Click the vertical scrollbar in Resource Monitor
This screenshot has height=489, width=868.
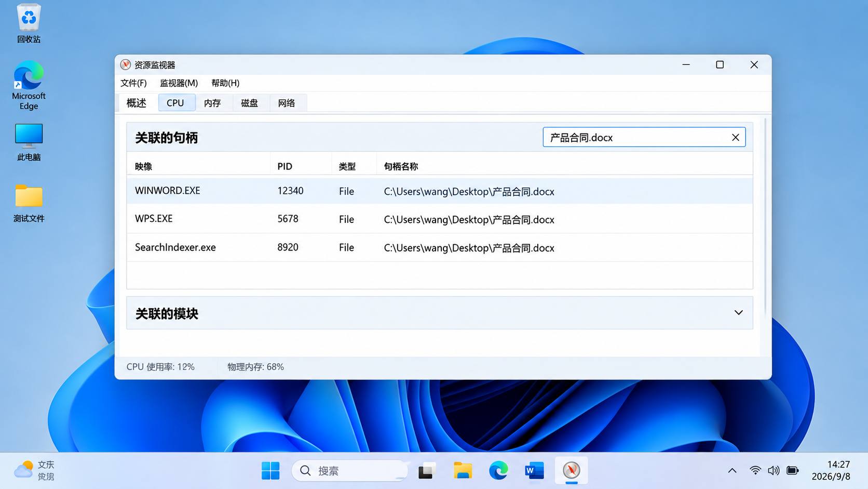(765, 217)
